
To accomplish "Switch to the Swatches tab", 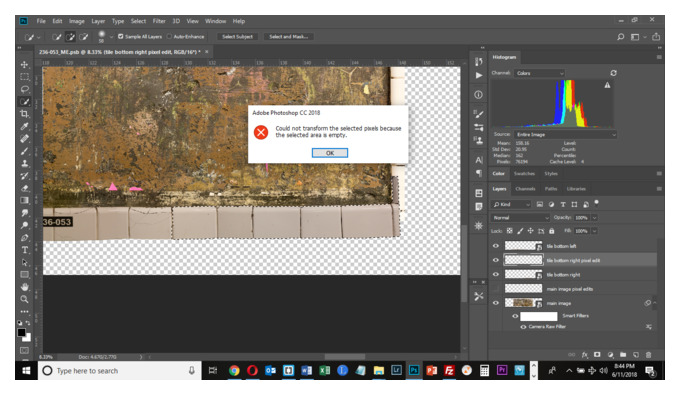I will pyautogui.click(x=524, y=174).
